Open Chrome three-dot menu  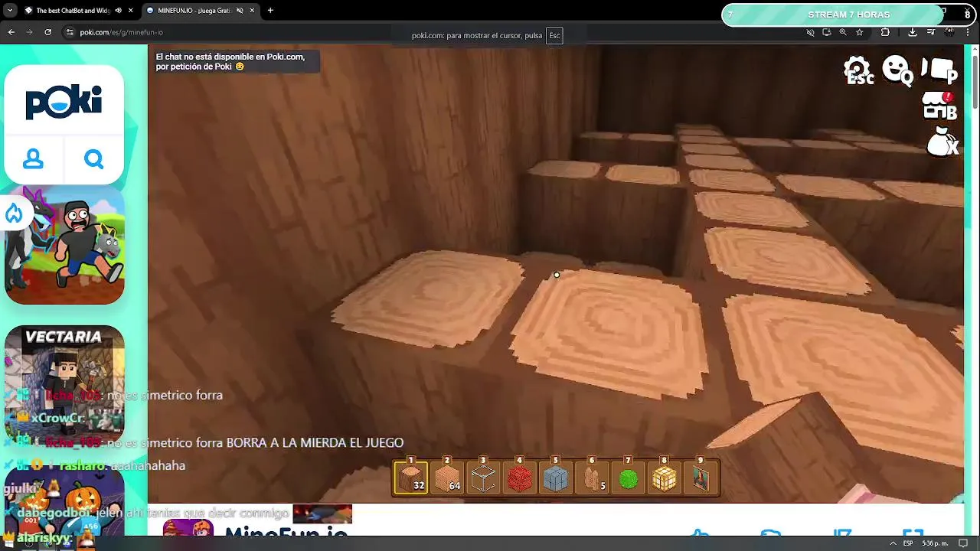click(969, 32)
